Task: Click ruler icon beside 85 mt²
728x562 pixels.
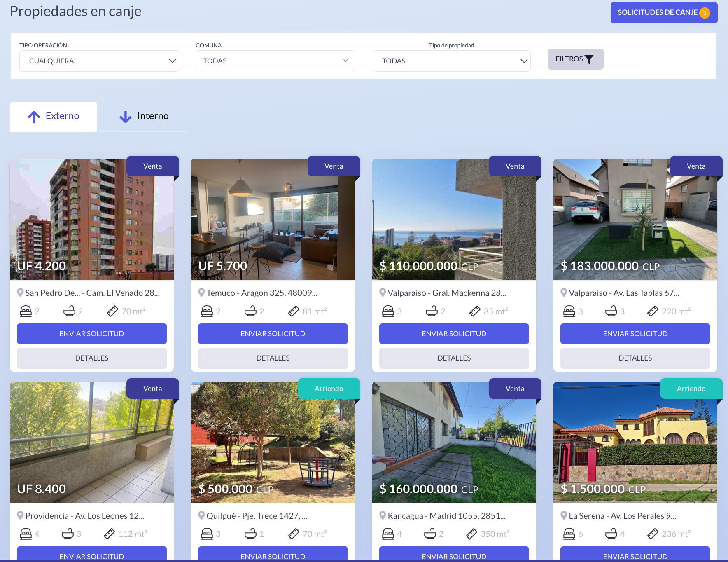Action: [475, 311]
